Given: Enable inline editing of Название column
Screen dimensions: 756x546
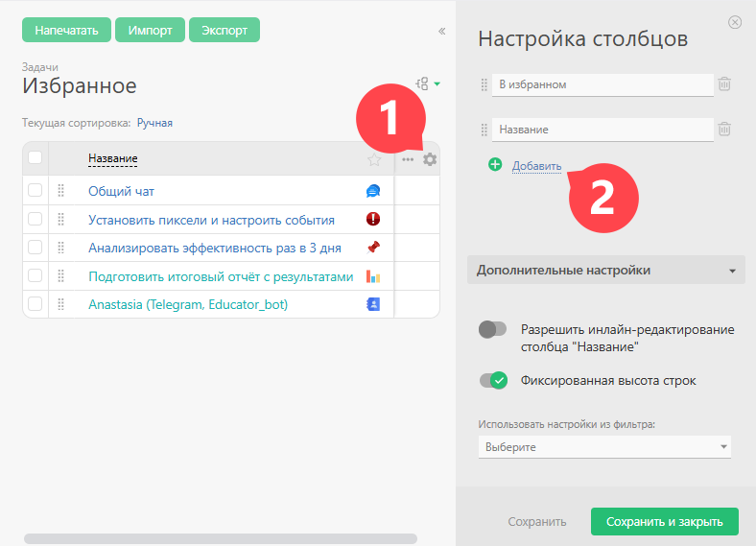Looking at the screenshot, I should 492,330.
